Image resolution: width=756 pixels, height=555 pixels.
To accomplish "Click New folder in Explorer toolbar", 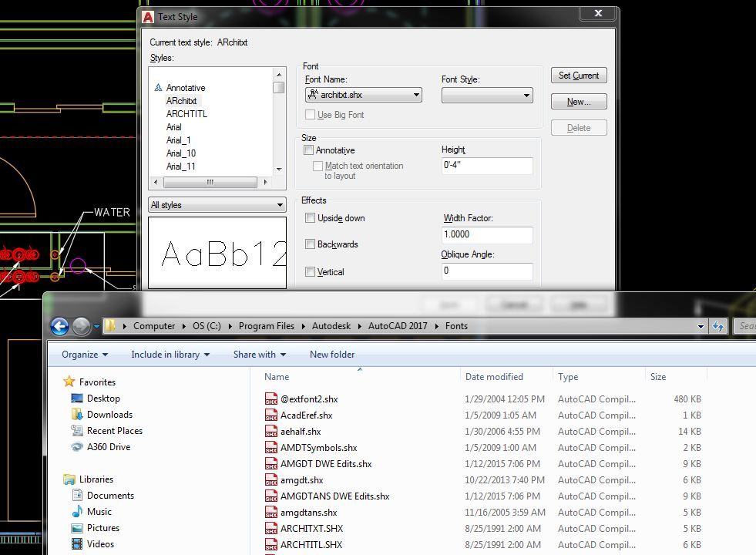I will 332,355.
